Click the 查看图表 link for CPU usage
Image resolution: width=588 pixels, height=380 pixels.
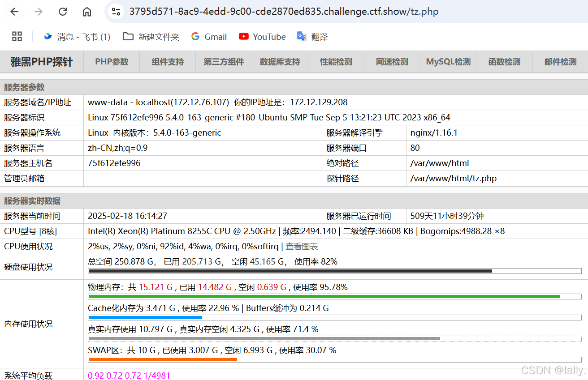(x=302, y=247)
